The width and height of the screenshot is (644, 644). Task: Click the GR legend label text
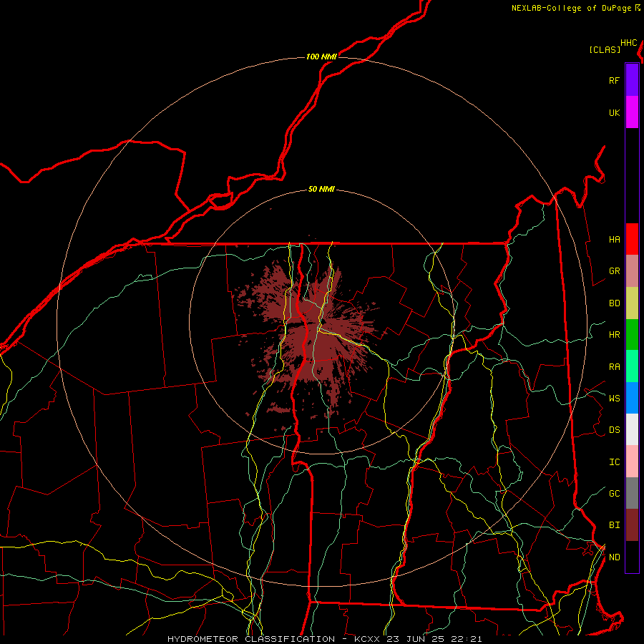coord(614,271)
